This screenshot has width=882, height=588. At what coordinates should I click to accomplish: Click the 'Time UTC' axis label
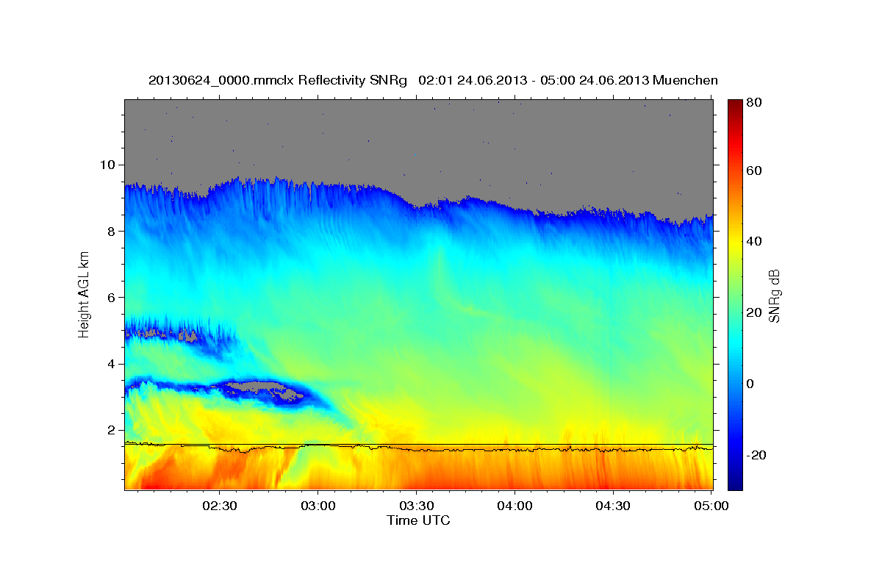[418, 520]
